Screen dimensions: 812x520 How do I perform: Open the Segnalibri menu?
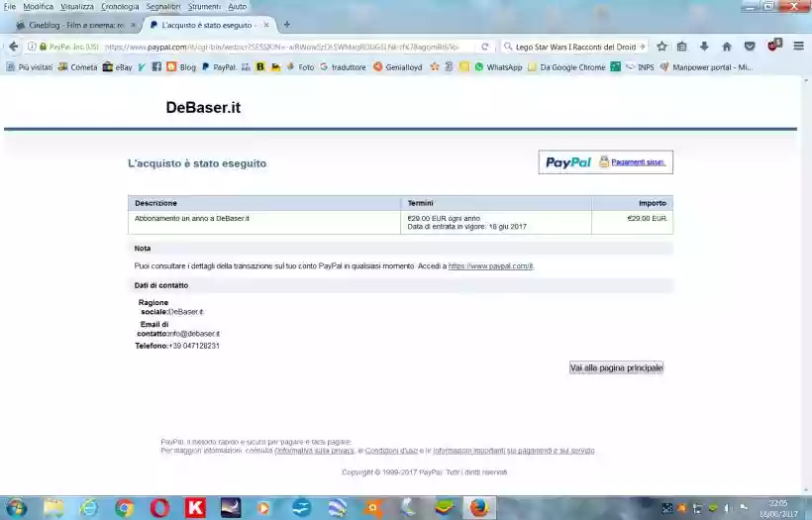pos(163,6)
